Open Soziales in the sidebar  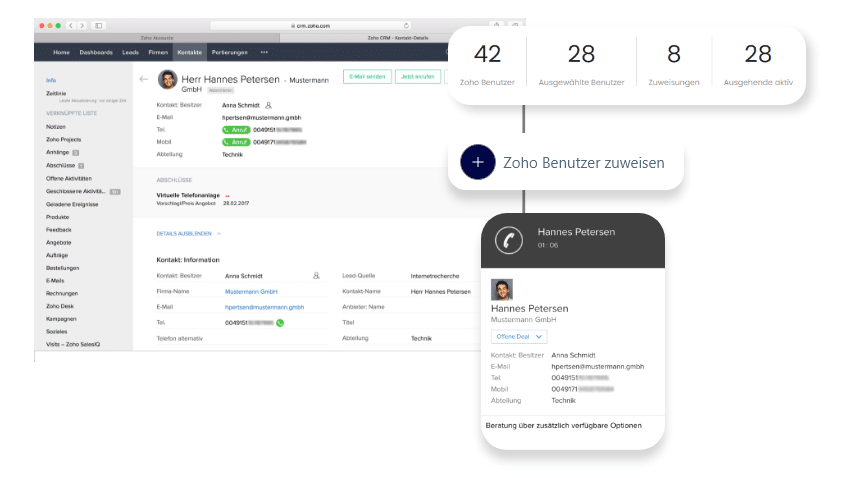[57, 332]
